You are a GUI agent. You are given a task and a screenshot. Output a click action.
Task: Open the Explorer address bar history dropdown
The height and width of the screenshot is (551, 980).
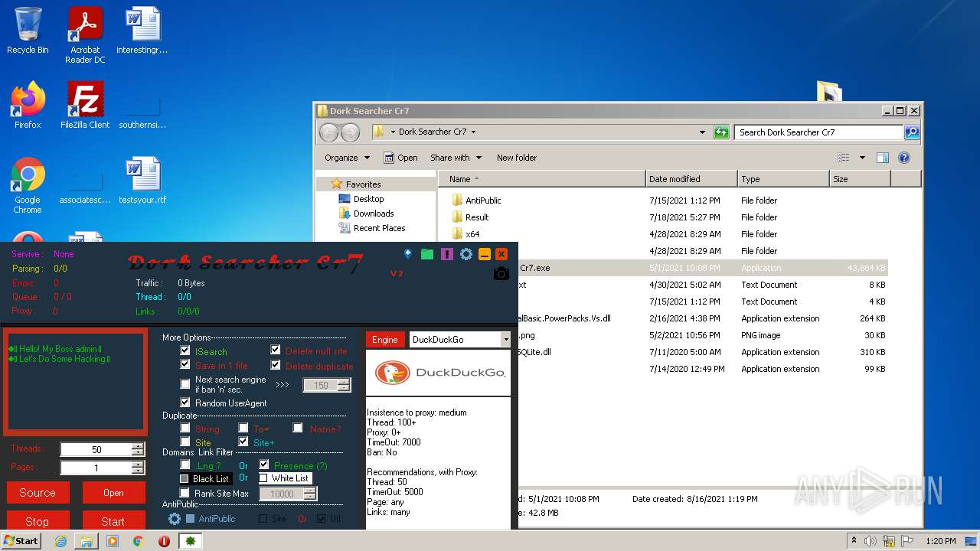point(702,132)
